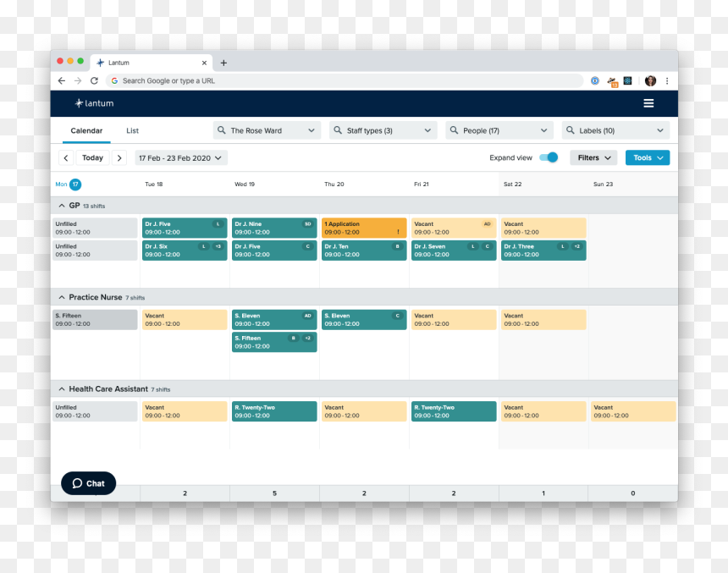Open the browser three-dot menu
The height and width of the screenshot is (573, 728).
coord(667,80)
